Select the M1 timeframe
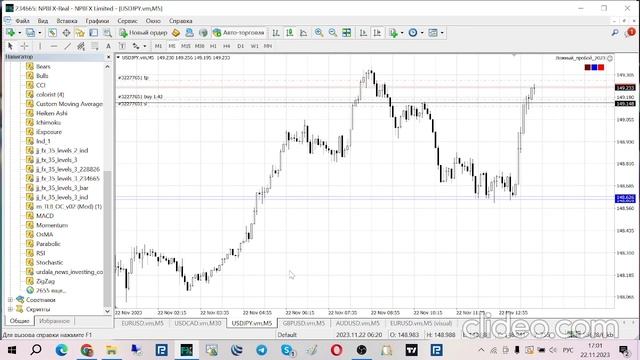The height and width of the screenshot is (360, 640). point(158,46)
